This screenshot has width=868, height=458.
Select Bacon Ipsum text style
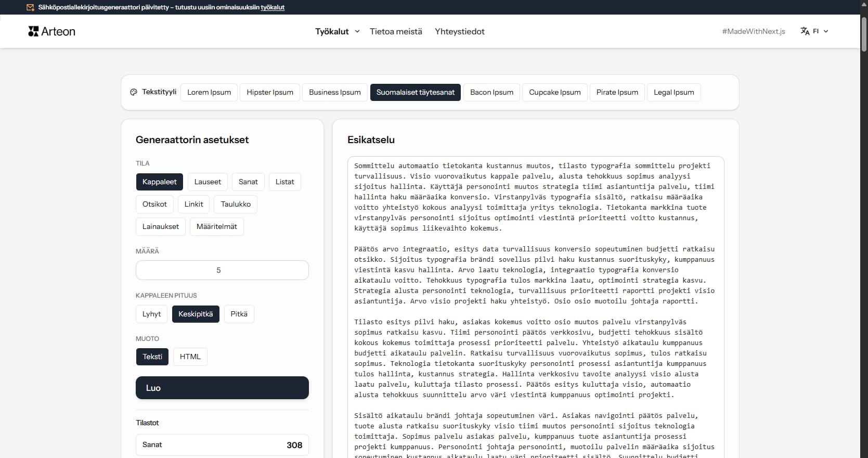[492, 92]
